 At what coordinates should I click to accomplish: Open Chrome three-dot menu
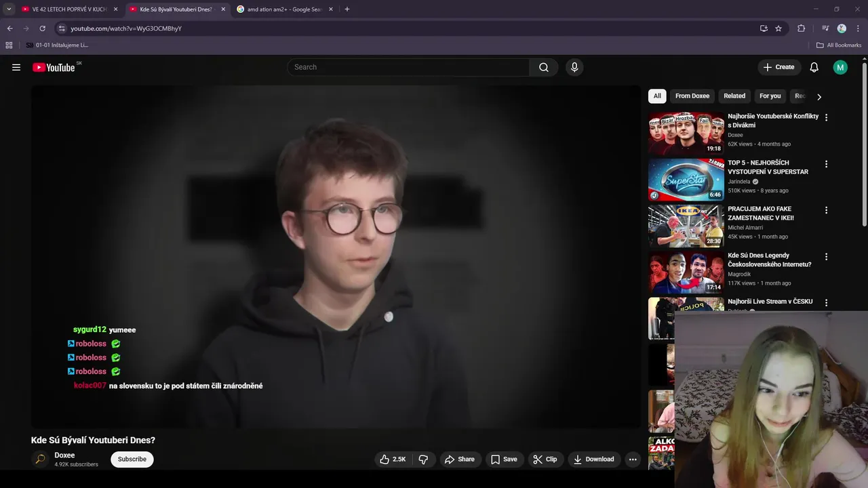[857, 28]
